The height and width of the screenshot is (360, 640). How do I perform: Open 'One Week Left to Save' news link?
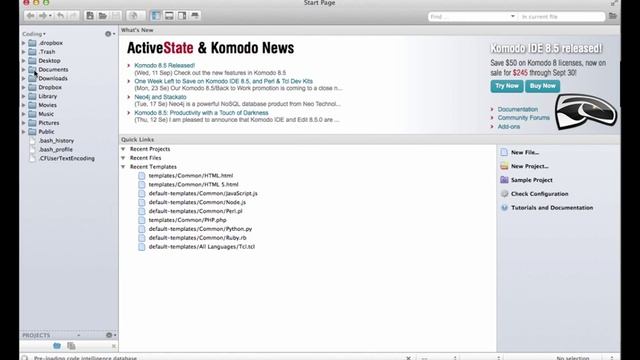pyautogui.click(x=224, y=81)
